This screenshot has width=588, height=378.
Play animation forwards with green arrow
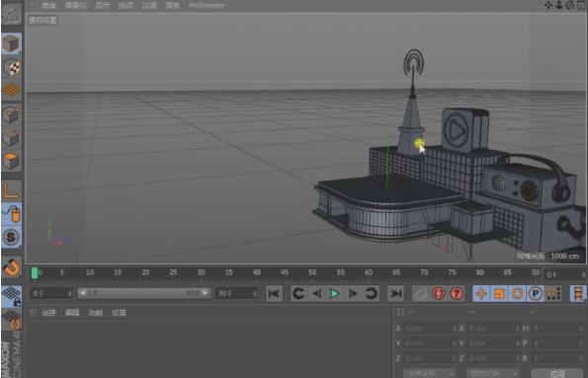click(x=334, y=293)
